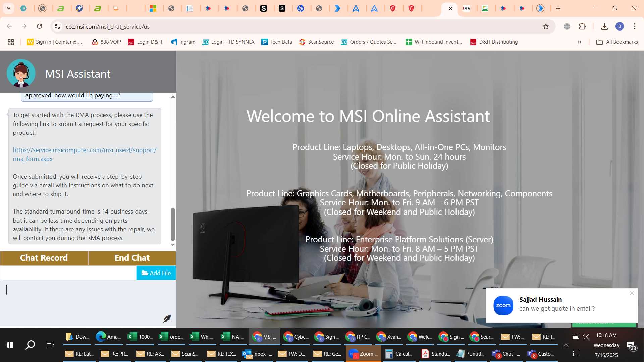Open the Chrome three-dot menu
The image size is (644, 362).
coord(635,26)
